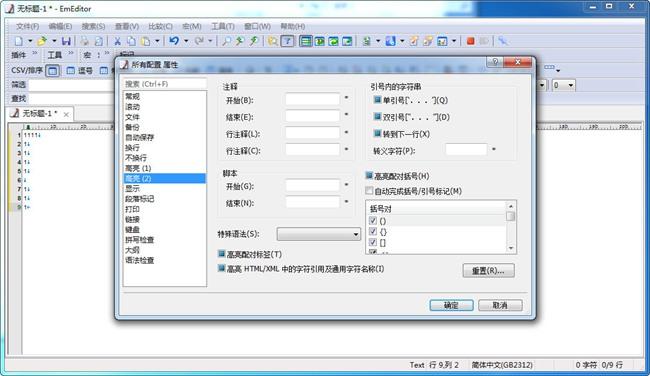Click the New file icon in toolbar
The image size is (650, 376).
coord(19,41)
